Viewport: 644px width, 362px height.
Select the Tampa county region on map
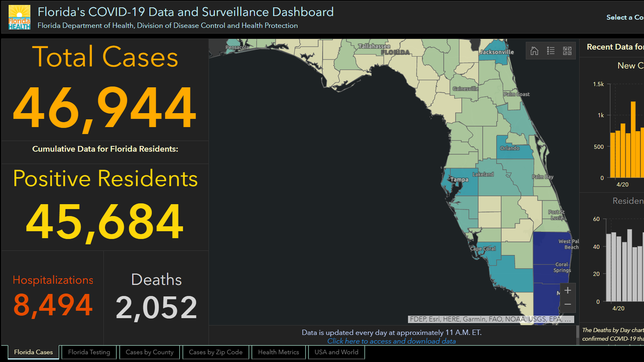[462, 183]
